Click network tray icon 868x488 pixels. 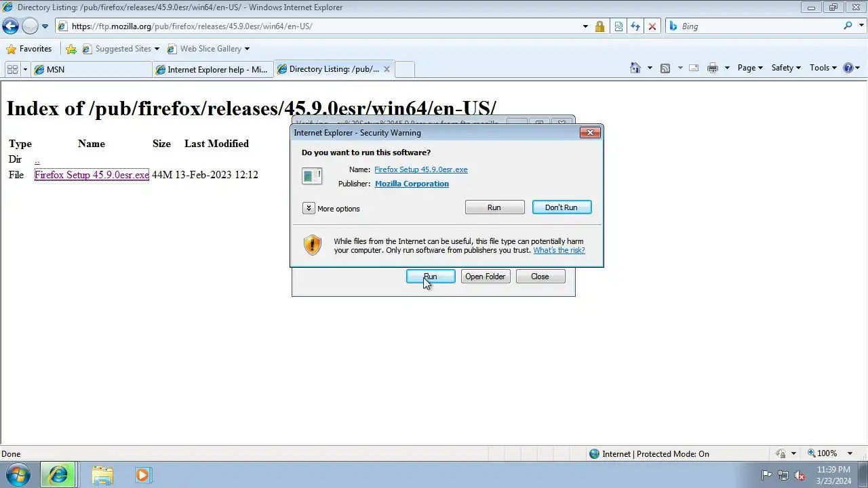click(783, 475)
